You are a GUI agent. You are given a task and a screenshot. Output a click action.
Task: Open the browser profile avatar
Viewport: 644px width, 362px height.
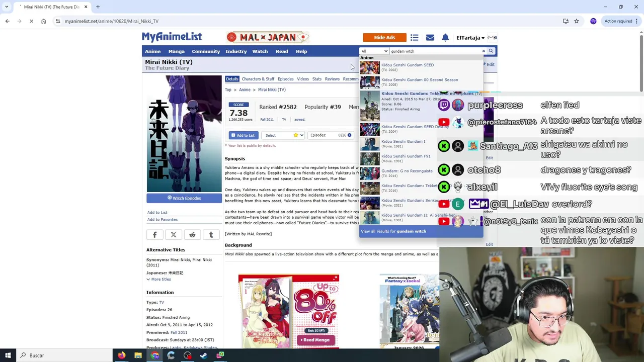point(593,21)
